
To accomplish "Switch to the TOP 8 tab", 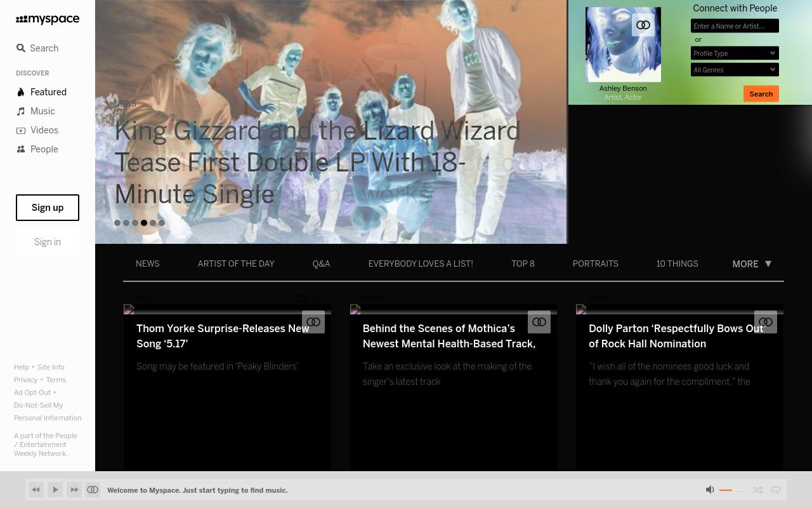I will (523, 264).
